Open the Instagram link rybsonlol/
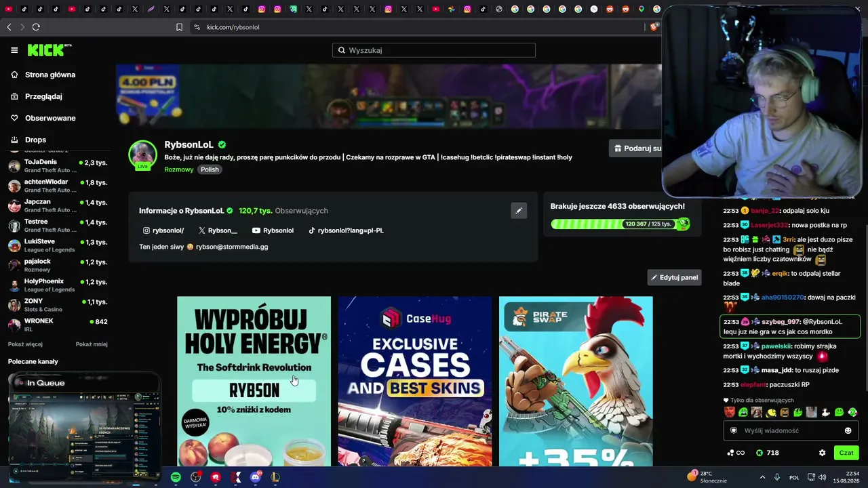The height and width of the screenshot is (488, 868). (163, 230)
